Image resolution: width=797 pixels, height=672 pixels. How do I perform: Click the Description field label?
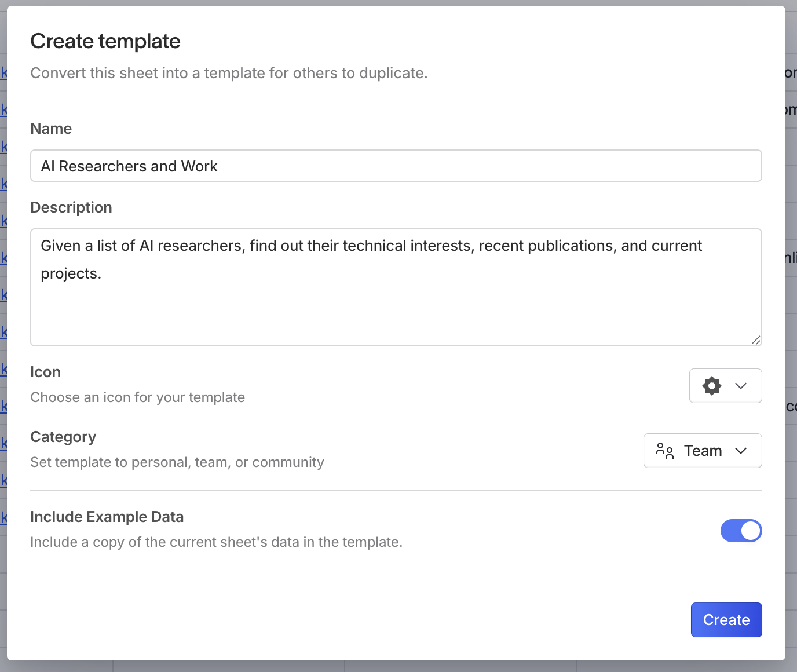(71, 207)
